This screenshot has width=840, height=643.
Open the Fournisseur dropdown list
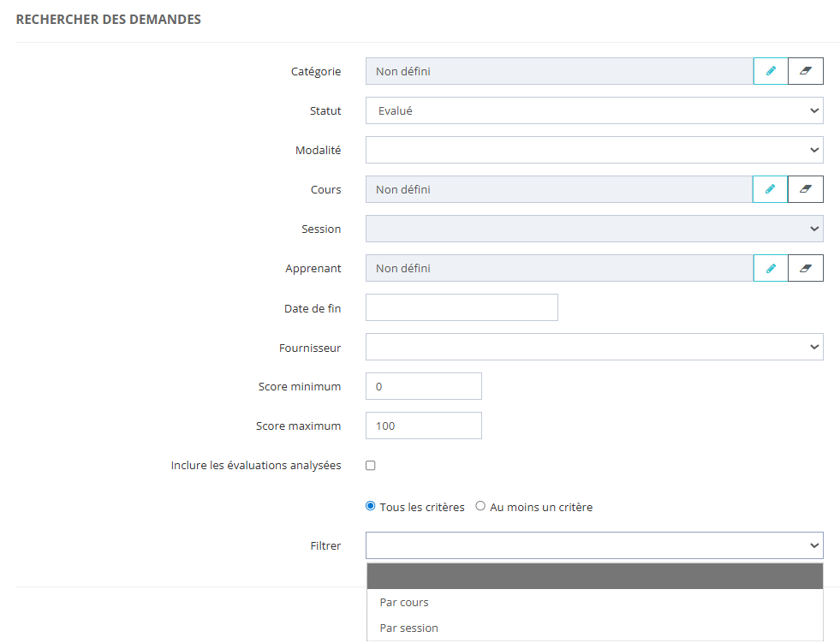pos(593,347)
